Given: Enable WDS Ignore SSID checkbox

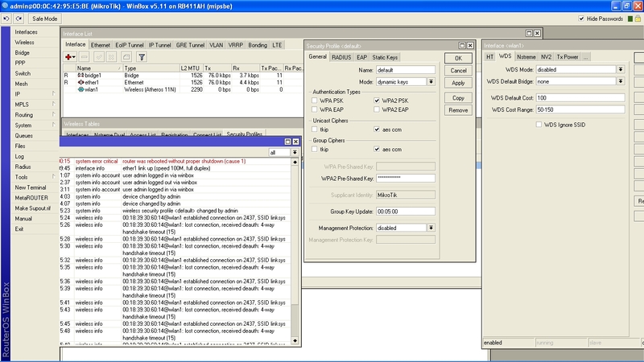Looking at the screenshot, I should coord(539,125).
